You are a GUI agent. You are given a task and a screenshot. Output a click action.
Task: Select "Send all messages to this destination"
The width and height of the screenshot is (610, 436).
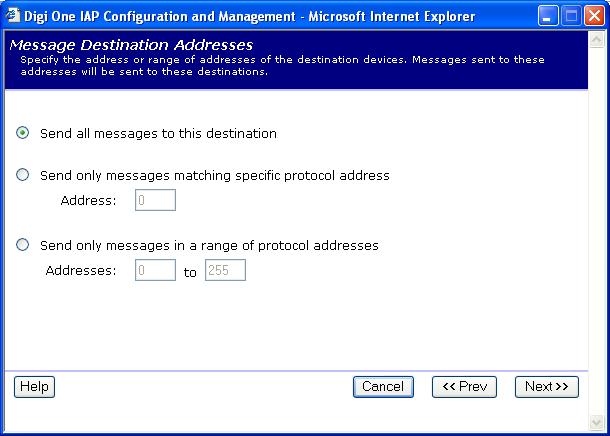pos(23,133)
